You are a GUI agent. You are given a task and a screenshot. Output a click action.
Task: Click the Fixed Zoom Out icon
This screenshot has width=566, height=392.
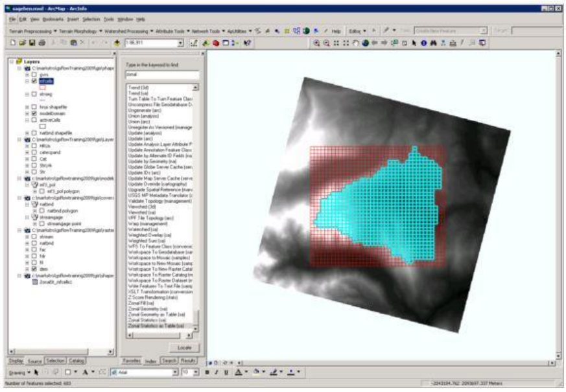tap(346, 43)
